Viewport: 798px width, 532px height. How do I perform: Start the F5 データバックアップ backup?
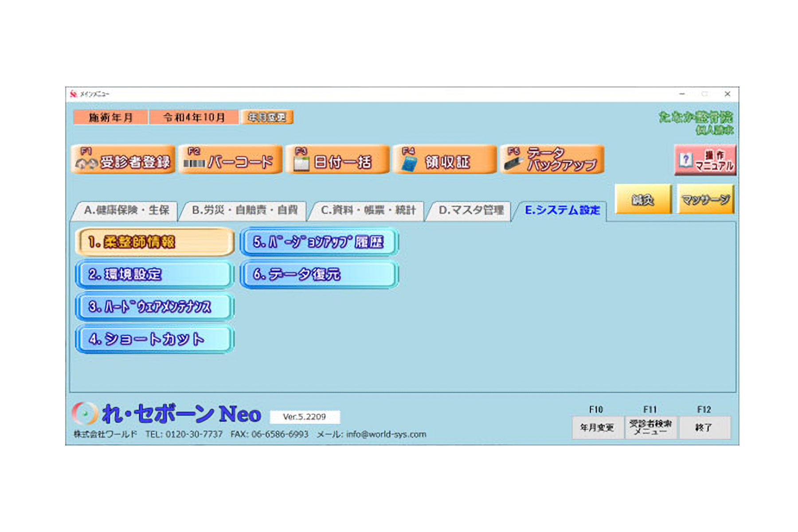tap(552, 160)
